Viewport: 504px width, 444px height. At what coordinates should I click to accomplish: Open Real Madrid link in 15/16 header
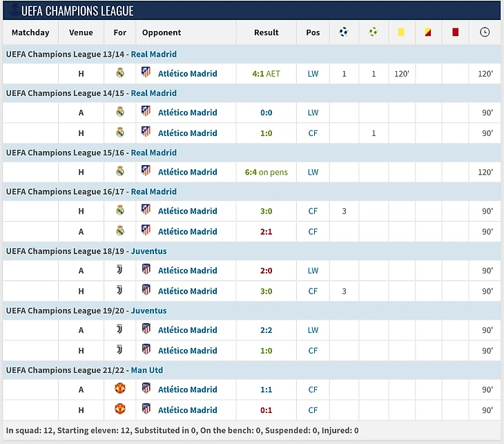[154, 153]
